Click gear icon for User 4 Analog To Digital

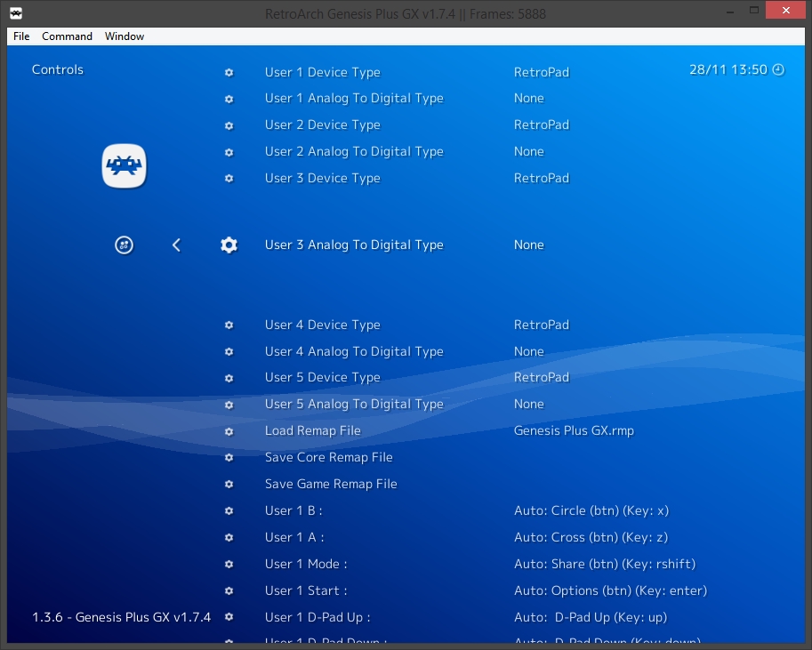click(229, 351)
